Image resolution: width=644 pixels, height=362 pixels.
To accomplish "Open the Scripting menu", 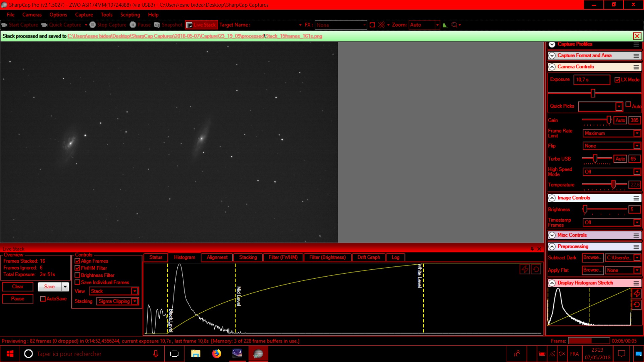I will pyautogui.click(x=130, y=15).
